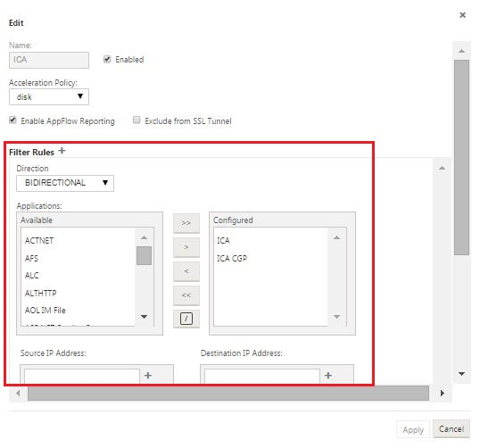Viewport: 480px width, 448px height.
Task: Click the edit pencil button below arrows
Action: click(x=186, y=319)
